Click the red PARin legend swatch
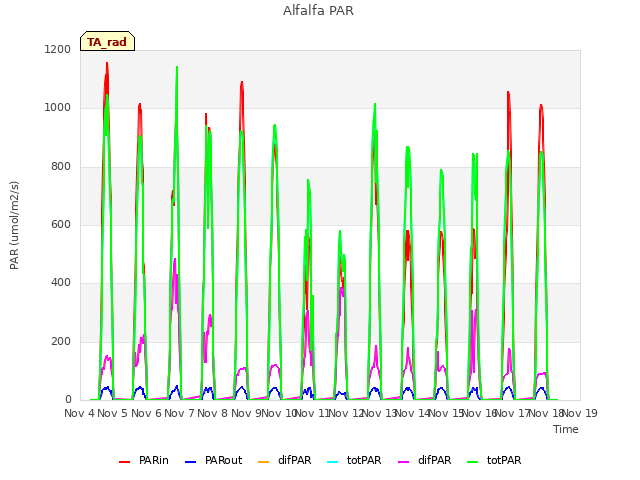Viewport: 640px width, 480px height. pyautogui.click(x=124, y=462)
